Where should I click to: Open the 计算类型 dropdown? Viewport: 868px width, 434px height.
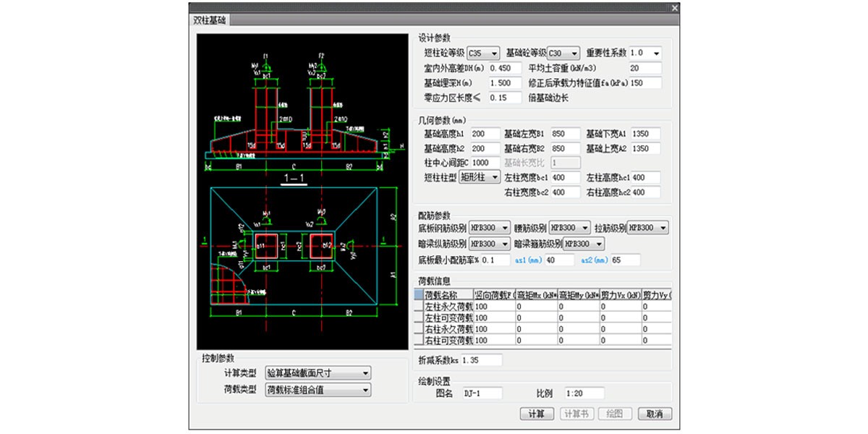[318, 374]
